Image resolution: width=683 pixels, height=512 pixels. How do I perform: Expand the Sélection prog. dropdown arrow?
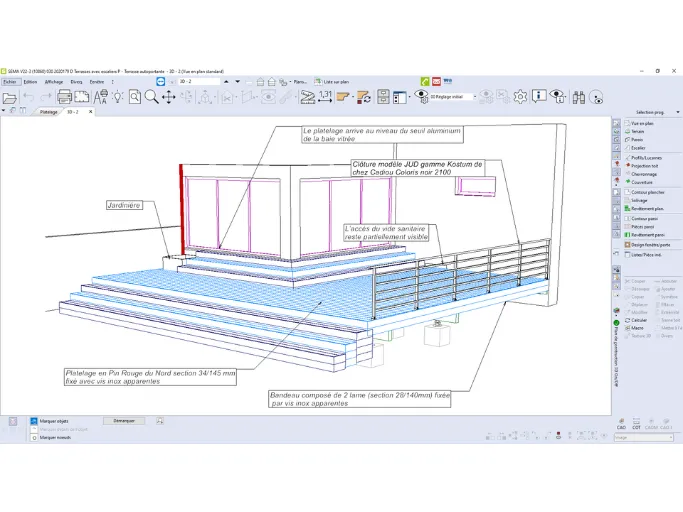pos(678,112)
